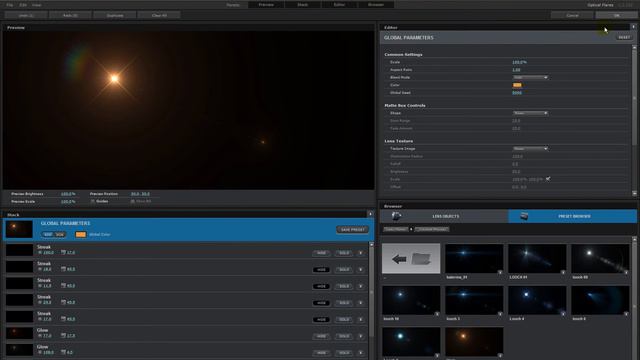
Task: Toggle Solo on the topmost Streak row
Action: [344, 253]
